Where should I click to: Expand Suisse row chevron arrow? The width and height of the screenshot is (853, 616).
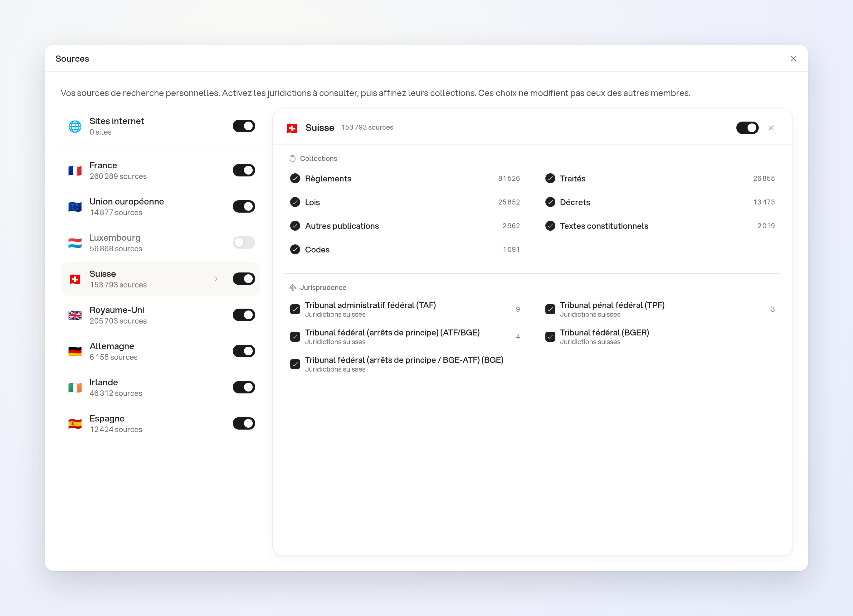[x=216, y=279]
